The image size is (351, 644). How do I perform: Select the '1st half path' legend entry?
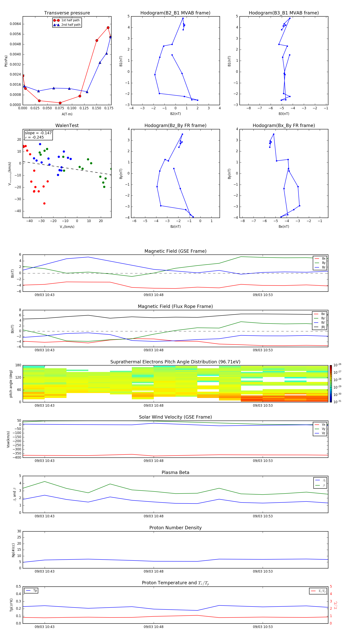tap(67, 20)
